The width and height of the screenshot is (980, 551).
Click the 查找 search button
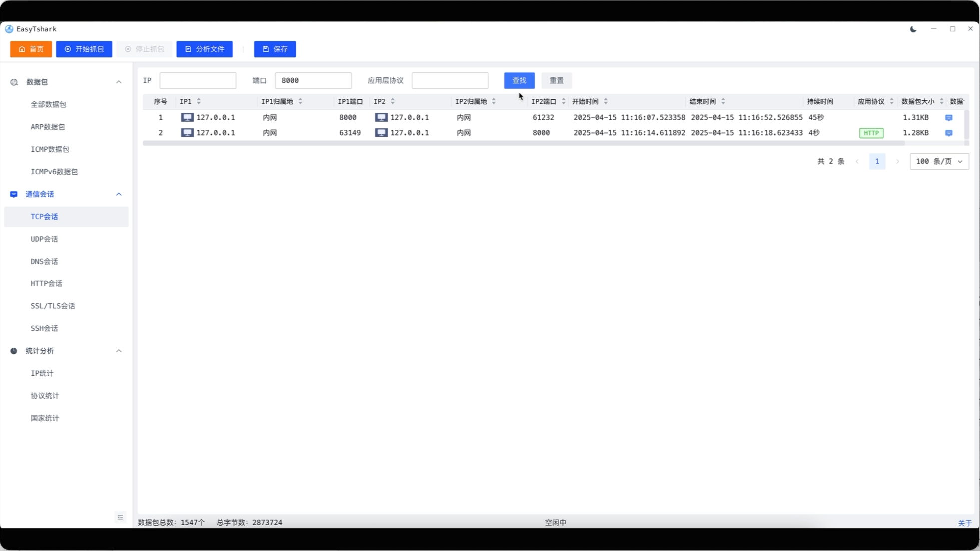[519, 80]
